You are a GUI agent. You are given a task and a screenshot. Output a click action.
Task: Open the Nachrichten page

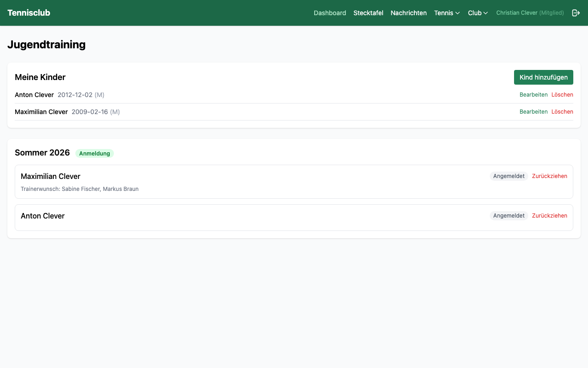(x=408, y=13)
